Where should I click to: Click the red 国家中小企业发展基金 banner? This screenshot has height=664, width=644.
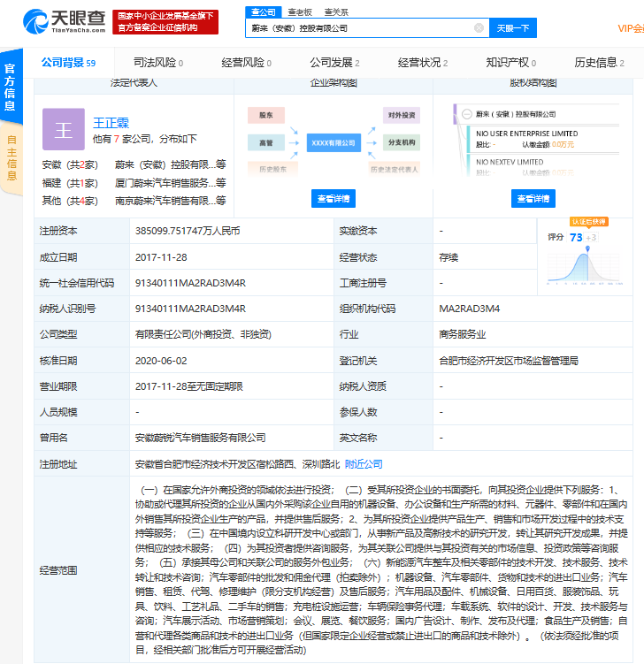165,22
